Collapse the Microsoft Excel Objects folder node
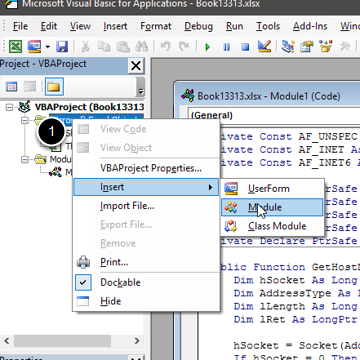 [25, 120]
